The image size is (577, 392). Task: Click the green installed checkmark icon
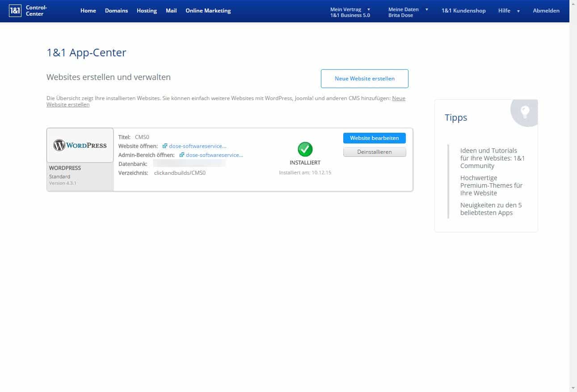tap(305, 149)
